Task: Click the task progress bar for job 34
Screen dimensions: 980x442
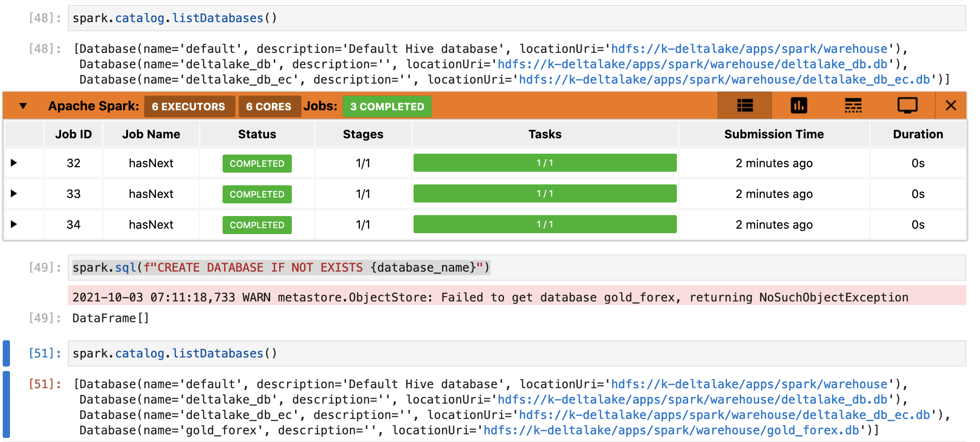Action: click(545, 225)
